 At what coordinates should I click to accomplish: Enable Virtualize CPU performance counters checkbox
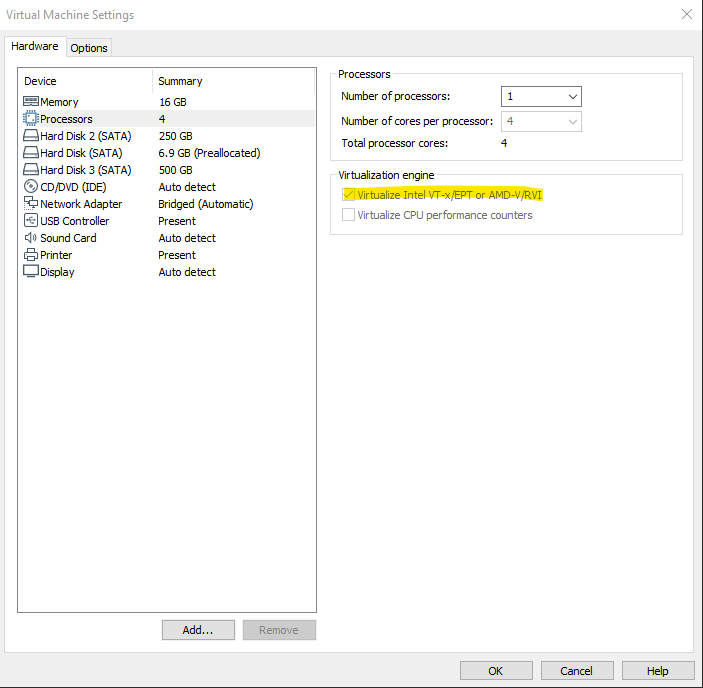348,215
